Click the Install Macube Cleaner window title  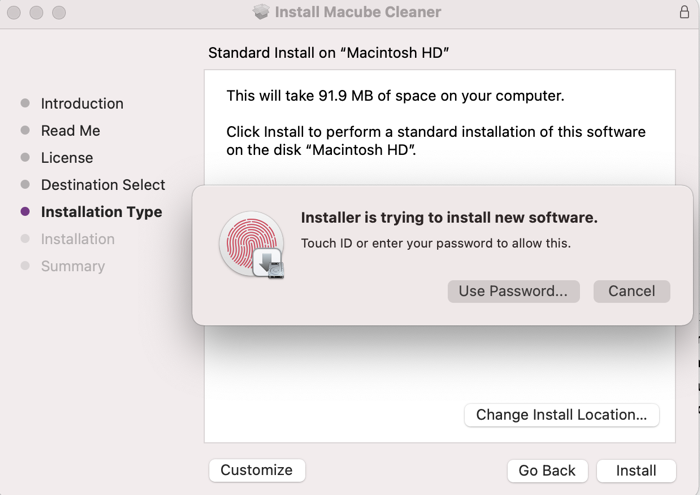[x=358, y=12]
